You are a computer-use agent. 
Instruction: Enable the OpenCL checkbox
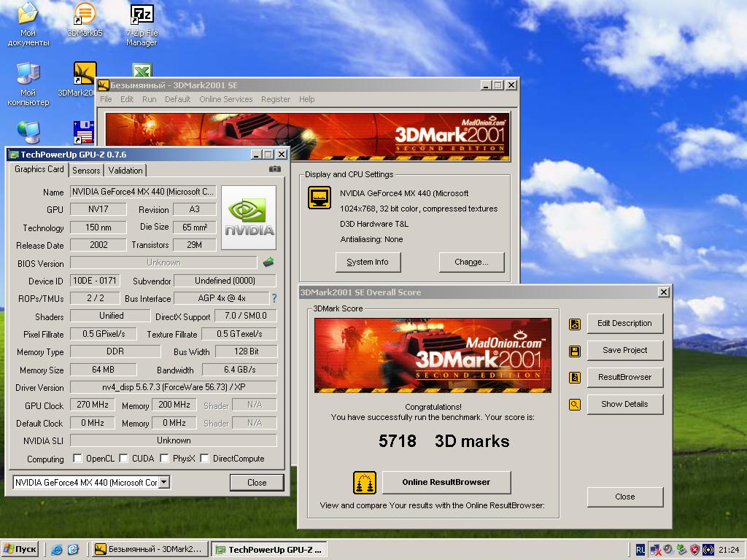tap(77, 458)
